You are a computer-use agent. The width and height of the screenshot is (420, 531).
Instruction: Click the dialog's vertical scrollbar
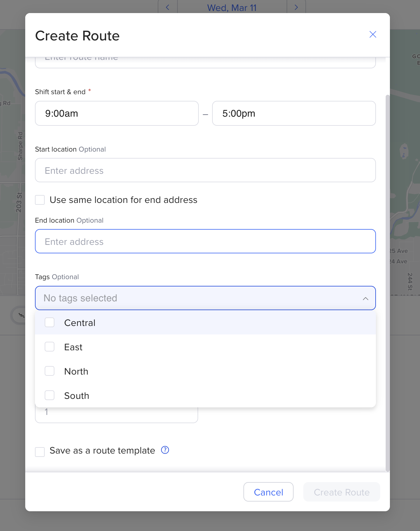[387, 283]
